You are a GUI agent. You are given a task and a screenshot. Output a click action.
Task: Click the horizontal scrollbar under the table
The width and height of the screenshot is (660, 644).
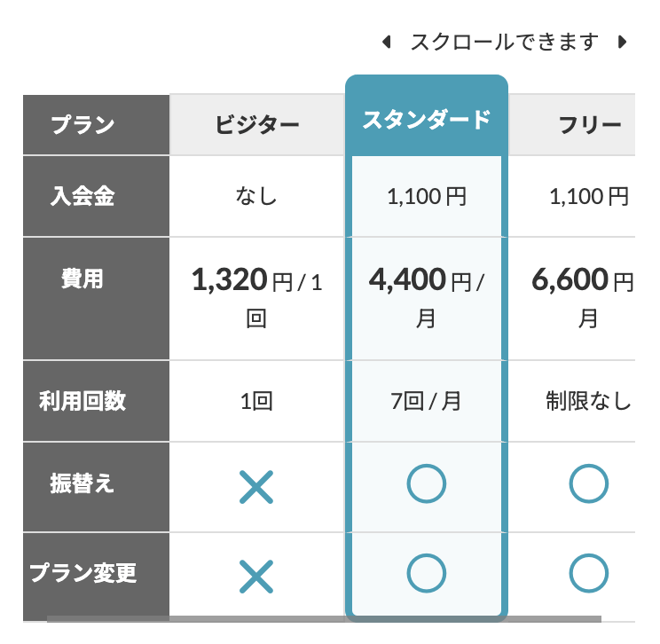[x=324, y=619]
